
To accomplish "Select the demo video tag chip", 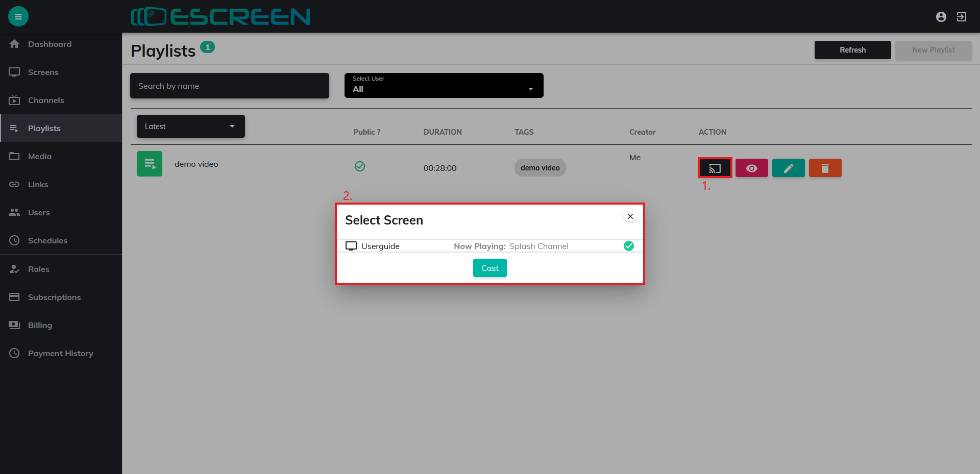I will click(x=540, y=168).
